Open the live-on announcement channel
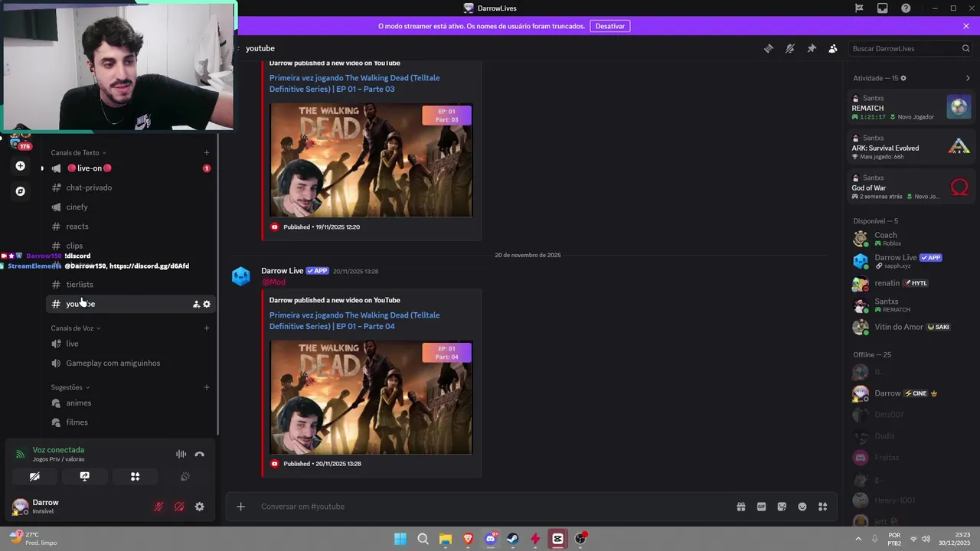Image resolution: width=980 pixels, height=551 pixels. pos(130,168)
